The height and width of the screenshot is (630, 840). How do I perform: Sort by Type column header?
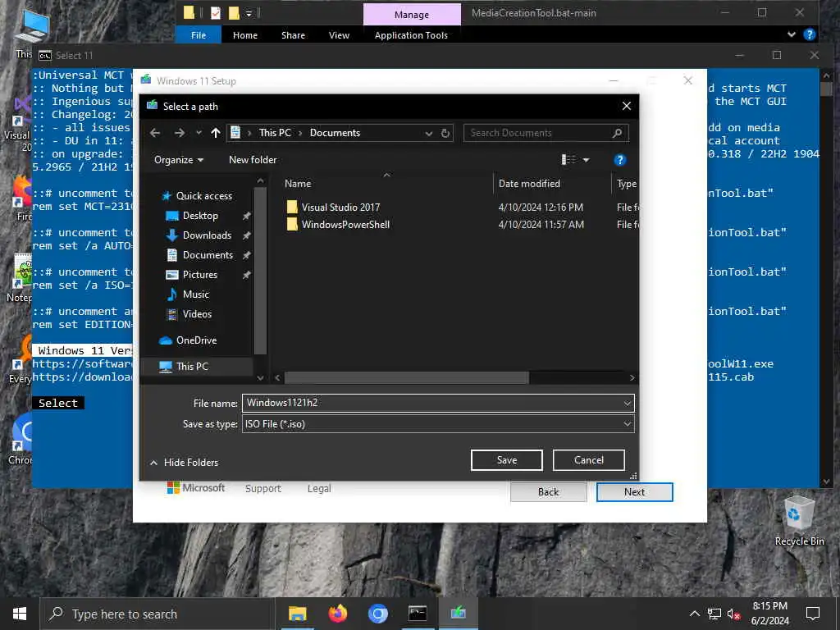tap(626, 184)
